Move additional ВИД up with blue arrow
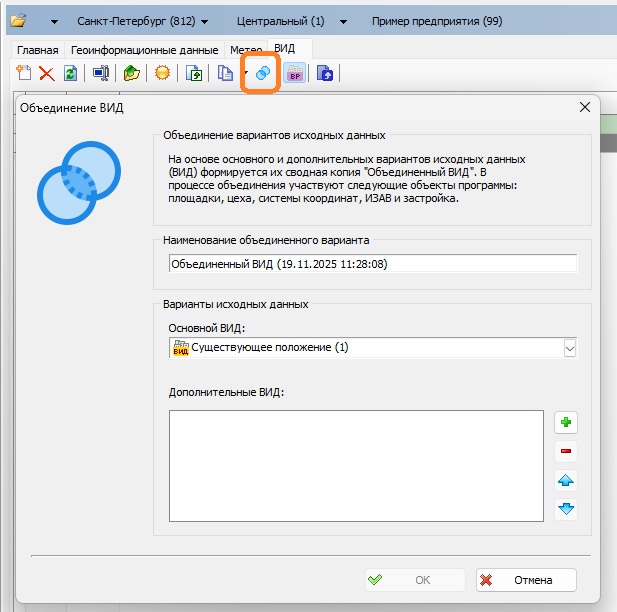Image resolution: width=617 pixels, height=612 pixels. [566, 481]
